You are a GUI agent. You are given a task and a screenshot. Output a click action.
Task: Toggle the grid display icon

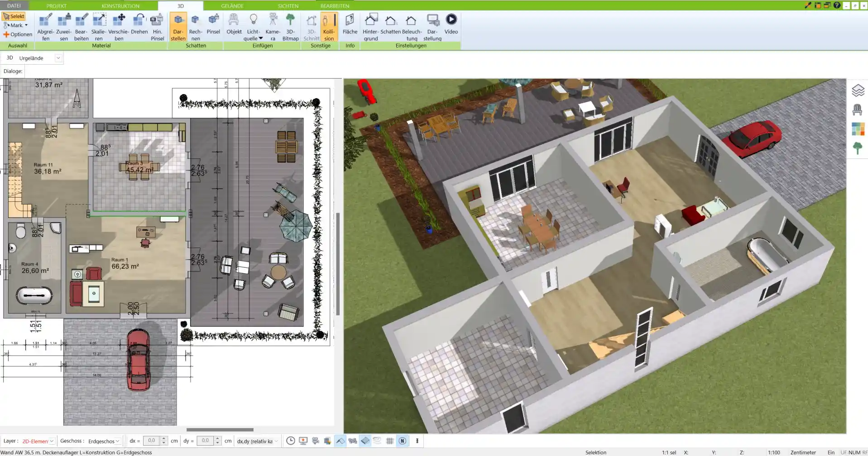pyautogui.click(x=389, y=441)
